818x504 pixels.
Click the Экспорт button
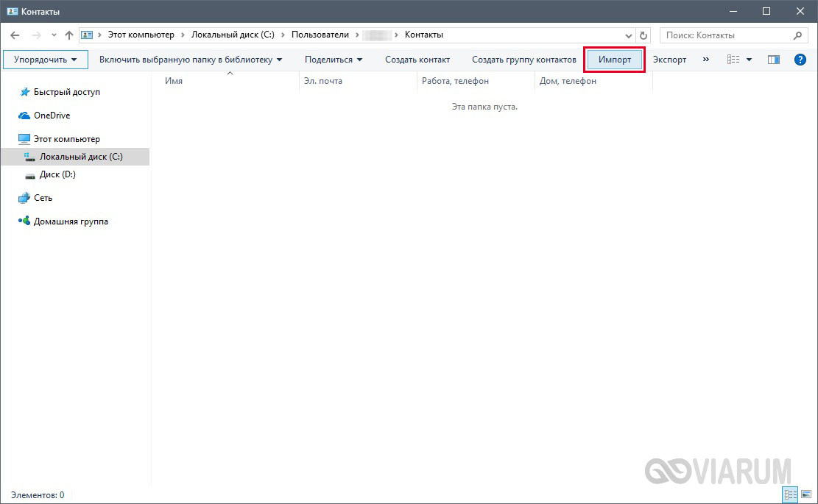669,60
